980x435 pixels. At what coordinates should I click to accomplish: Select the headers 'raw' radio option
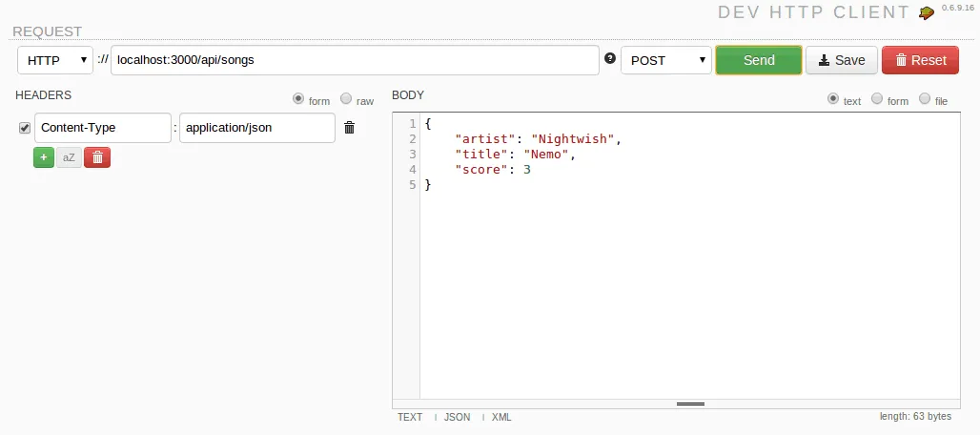346,99
